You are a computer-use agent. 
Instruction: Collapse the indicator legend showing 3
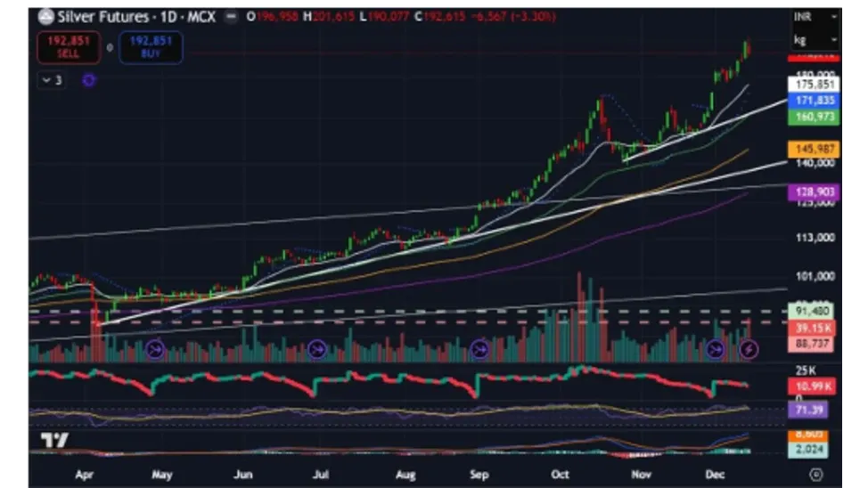click(x=52, y=81)
